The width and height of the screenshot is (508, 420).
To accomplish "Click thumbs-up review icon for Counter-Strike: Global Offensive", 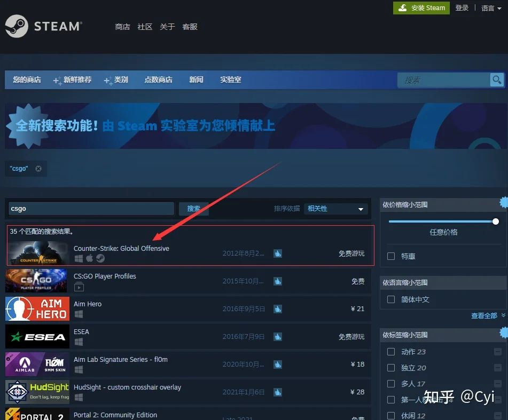I will pyautogui.click(x=278, y=253).
